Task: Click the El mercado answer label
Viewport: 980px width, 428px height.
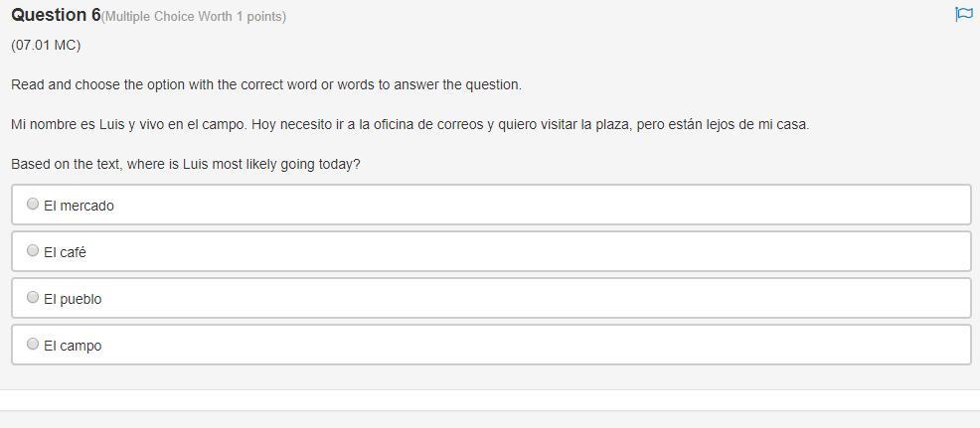Action: tap(79, 206)
